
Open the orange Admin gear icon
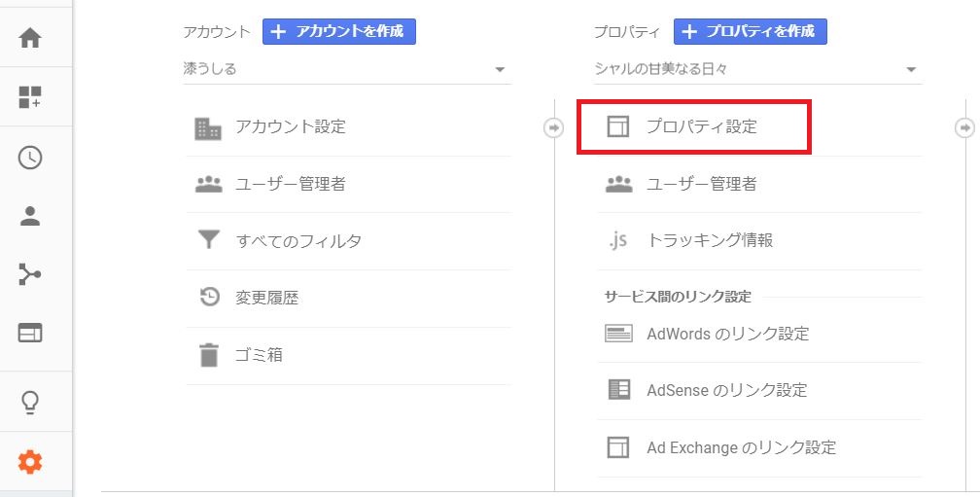click(x=30, y=463)
